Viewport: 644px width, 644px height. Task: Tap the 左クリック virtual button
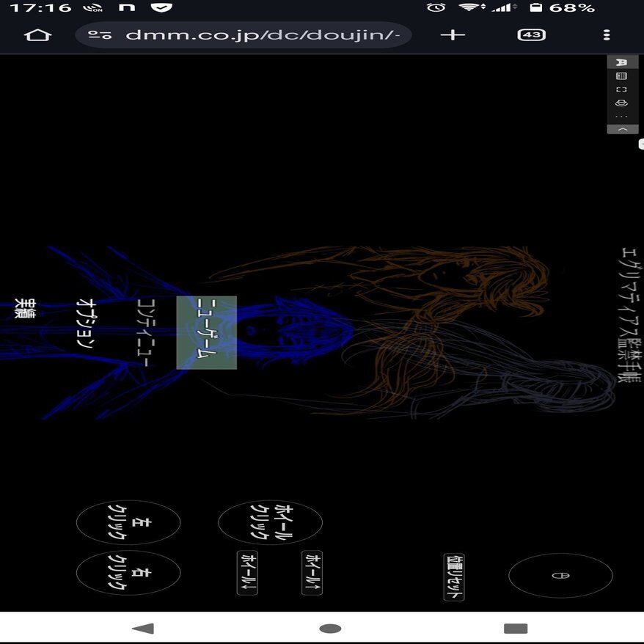(x=128, y=522)
